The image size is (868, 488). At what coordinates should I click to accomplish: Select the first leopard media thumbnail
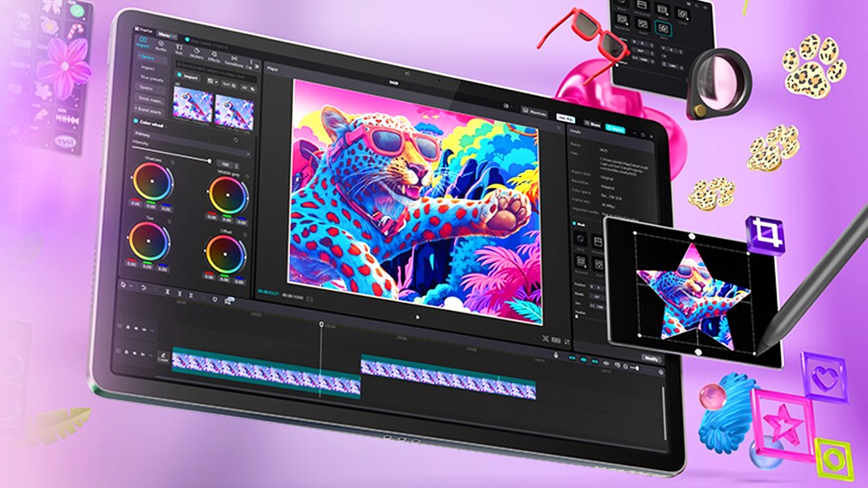(x=193, y=106)
